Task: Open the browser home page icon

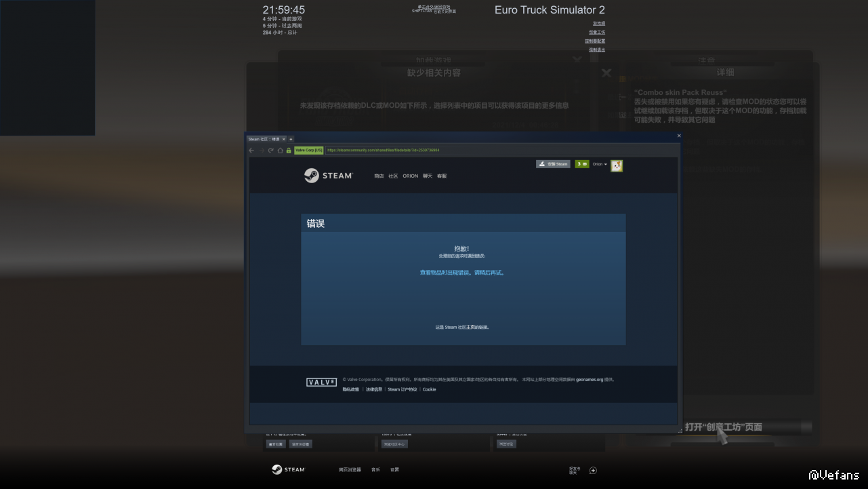Action: click(x=280, y=151)
